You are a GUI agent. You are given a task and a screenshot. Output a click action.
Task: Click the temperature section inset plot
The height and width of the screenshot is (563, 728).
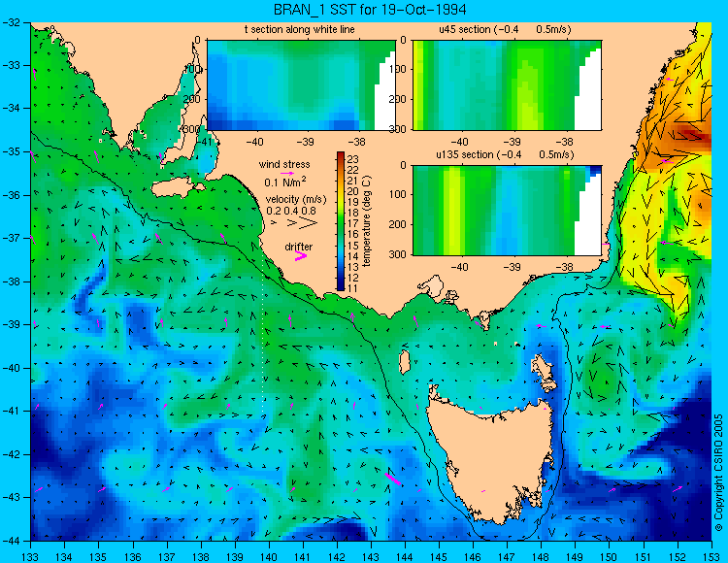[x=301, y=85]
